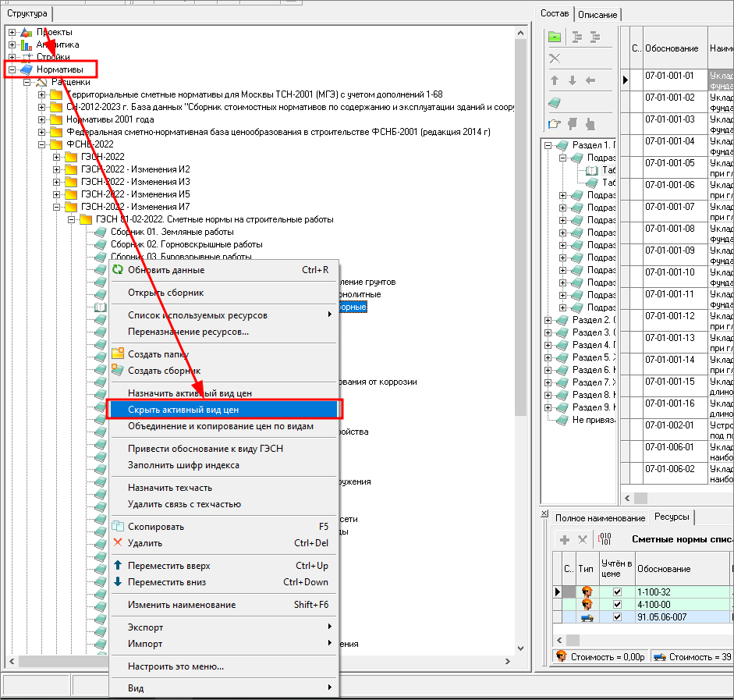This screenshot has height=700, width=734.
Task: Open the Полное наименование tab
Action: click(x=600, y=517)
